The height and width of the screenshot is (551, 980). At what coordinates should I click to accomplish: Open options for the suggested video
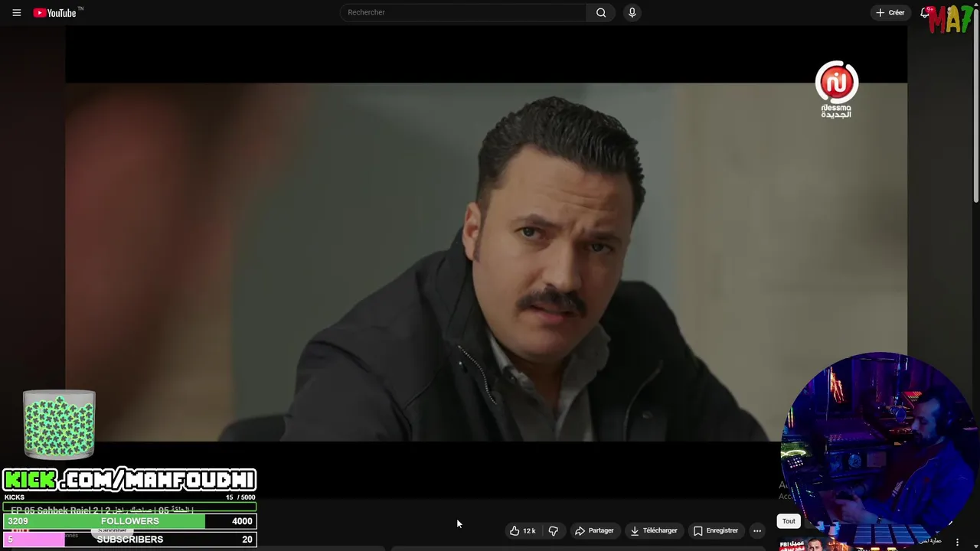tap(957, 543)
